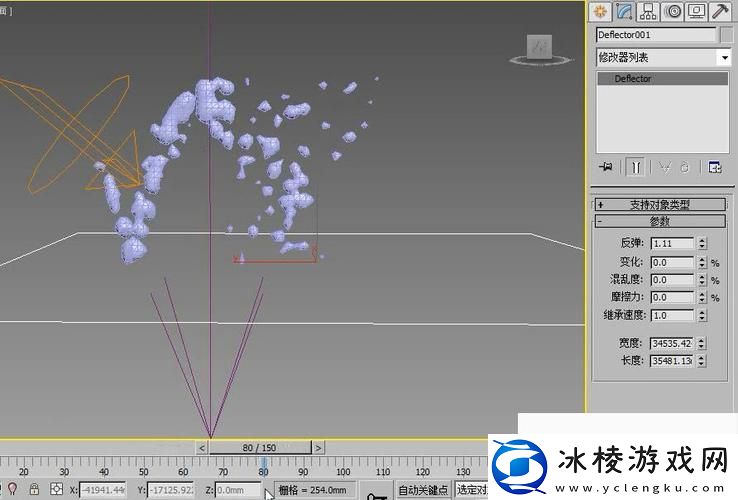Click the 混乱度 spinner arrows
The image size is (738, 500).
click(702, 280)
